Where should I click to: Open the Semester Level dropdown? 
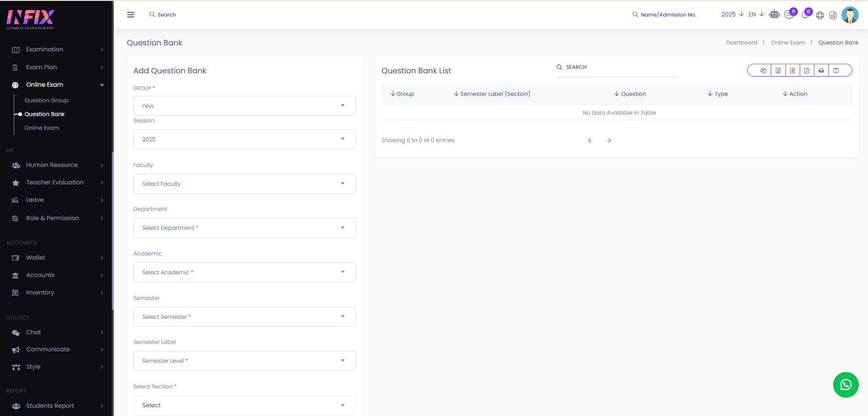coord(244,361)
